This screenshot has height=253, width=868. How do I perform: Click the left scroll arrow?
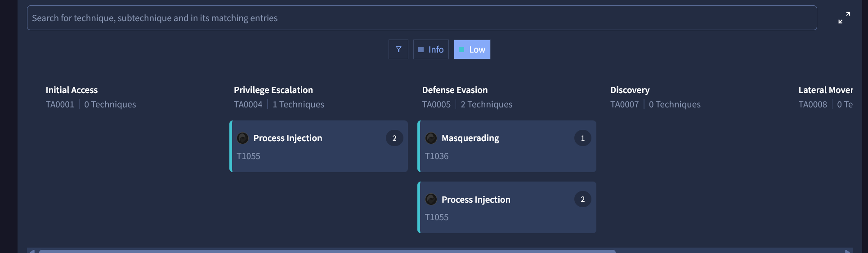coord(32,251)
